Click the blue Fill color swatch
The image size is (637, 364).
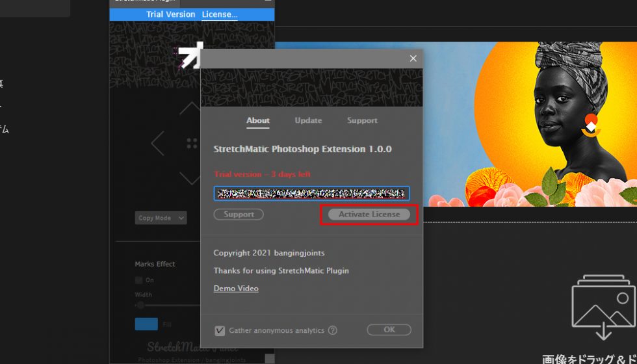(146, 324)
